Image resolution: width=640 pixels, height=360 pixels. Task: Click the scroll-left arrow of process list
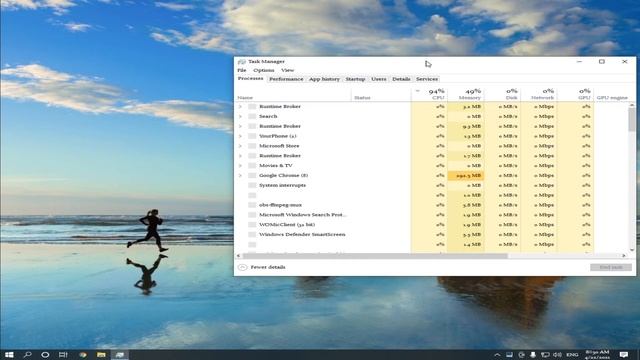(239, 256)
